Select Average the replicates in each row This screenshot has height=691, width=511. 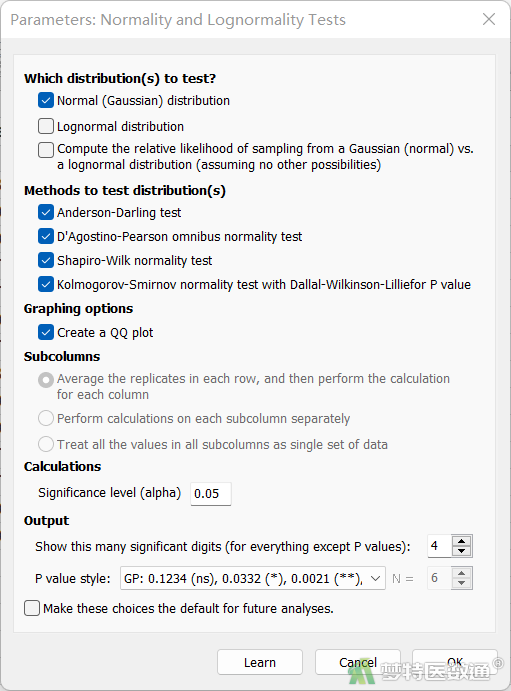(x=46, y=380)
